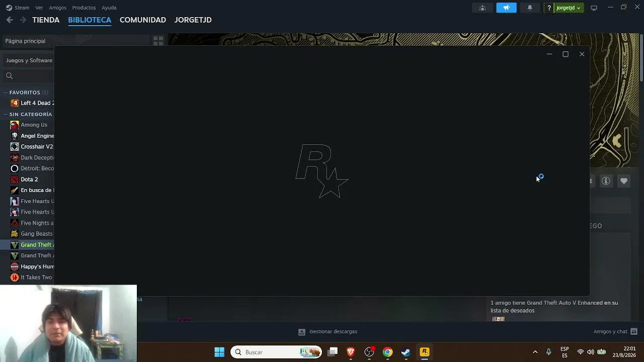644x362 pixels.
Task: Show hidden system tray icons
Action: pyautogui.click(x=535, y=352)
